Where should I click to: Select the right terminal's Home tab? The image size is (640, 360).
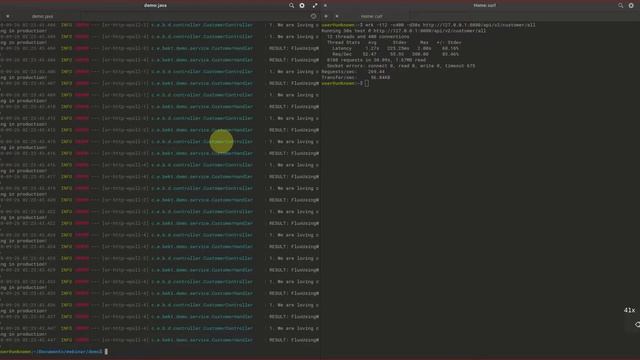pos(371,16)
